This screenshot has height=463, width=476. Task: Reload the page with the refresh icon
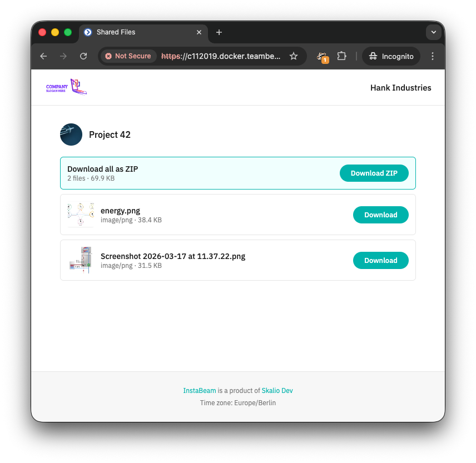pyautogui.click(x=83, y=56)
